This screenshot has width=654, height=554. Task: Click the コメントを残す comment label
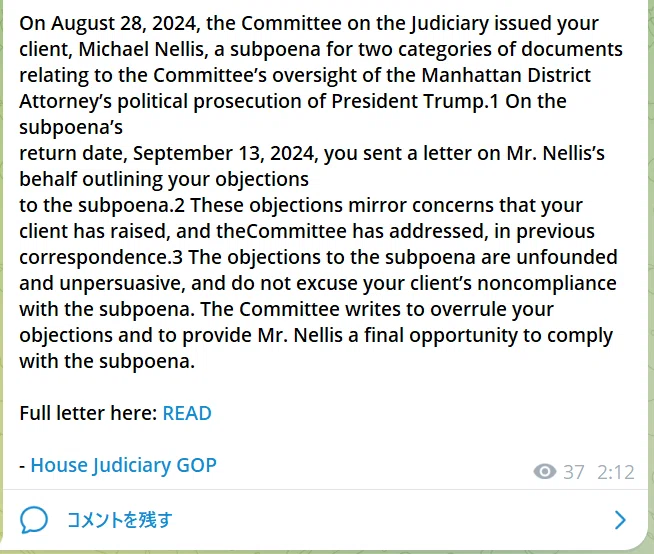pos(119,520)
